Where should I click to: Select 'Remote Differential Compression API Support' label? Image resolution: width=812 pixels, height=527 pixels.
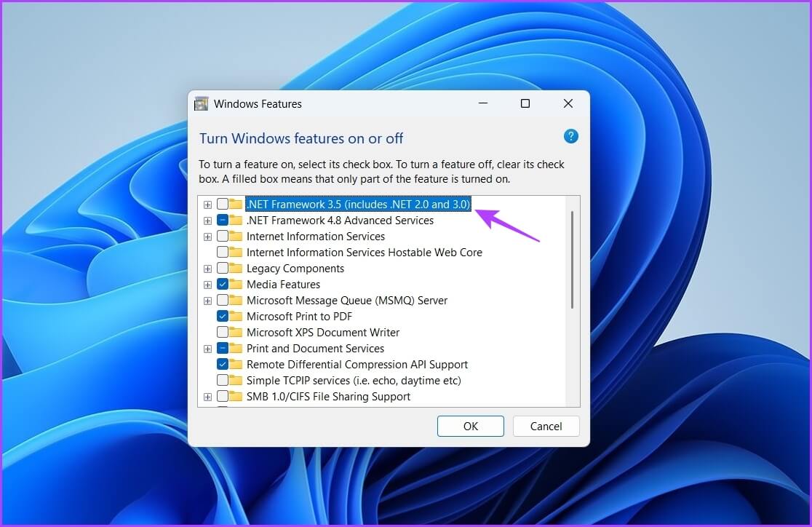[x=357, y=364]
